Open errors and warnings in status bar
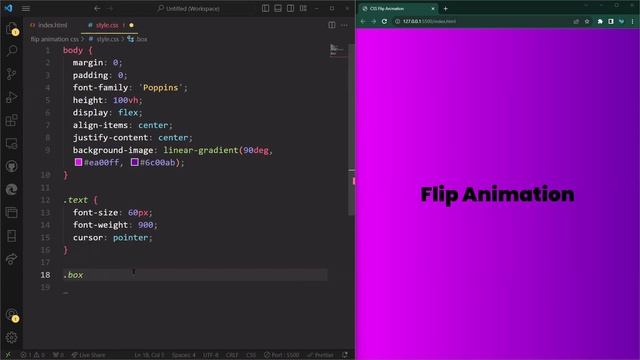The width and height of the screenshot is (640, 360). click(33, 355)
